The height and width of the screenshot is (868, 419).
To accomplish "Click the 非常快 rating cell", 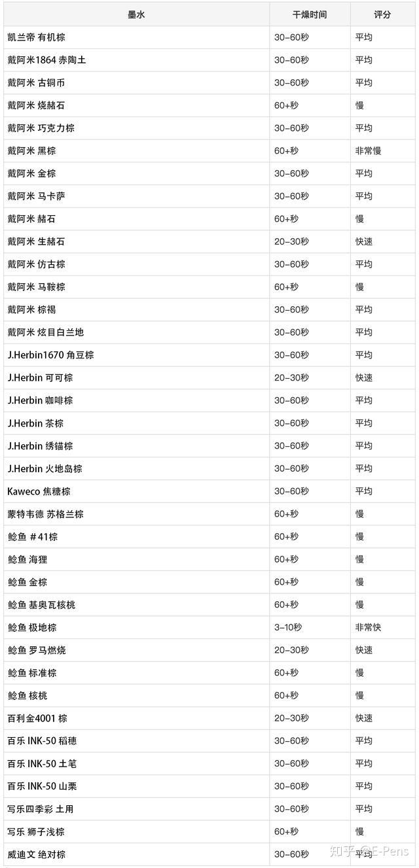I will pyautogui.click(x=368, y=627).
